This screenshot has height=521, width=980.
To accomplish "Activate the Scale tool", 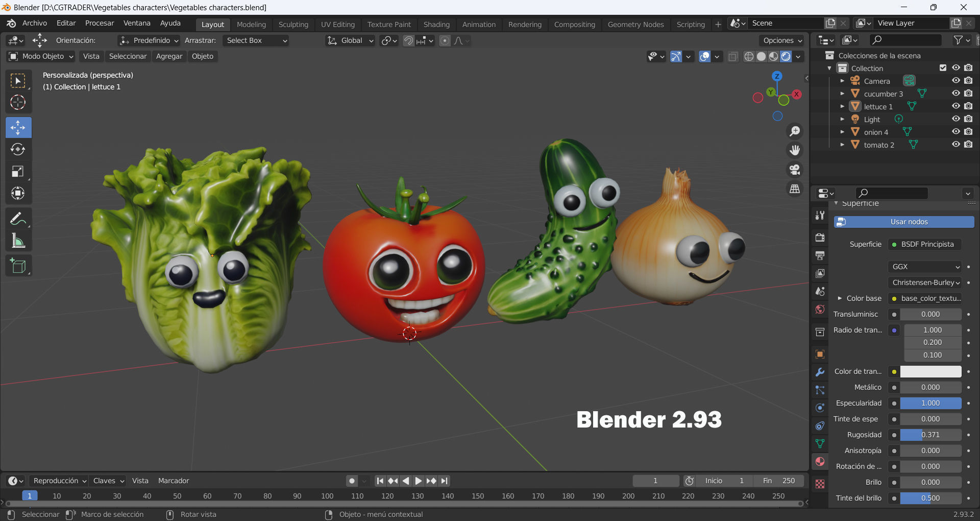I will point(18,171).
